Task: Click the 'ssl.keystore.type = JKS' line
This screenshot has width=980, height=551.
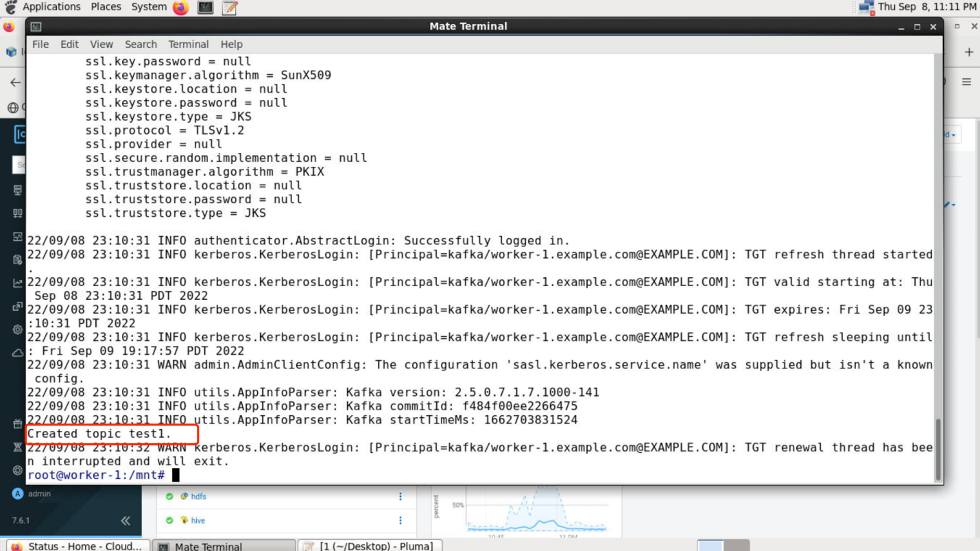Action: point(168,117)
